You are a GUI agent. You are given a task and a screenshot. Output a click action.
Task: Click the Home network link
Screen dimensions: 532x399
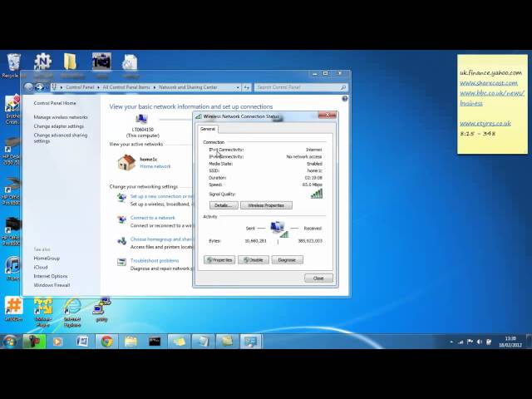(155, 166)
